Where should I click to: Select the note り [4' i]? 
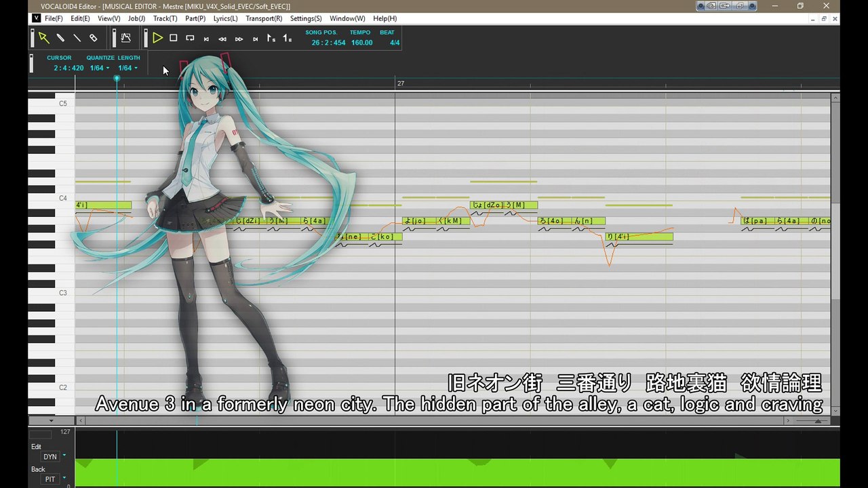tap(639, 237)
